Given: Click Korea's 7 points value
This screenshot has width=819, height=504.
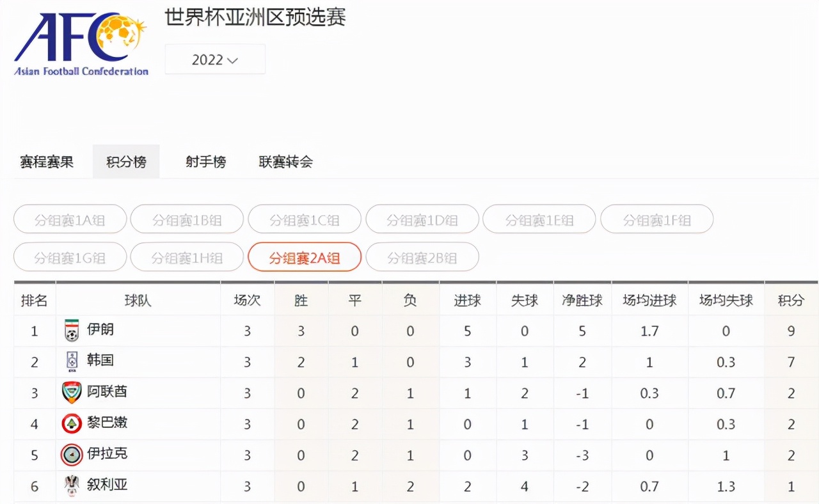Looking at the screenshot, I should coord(791,362).
